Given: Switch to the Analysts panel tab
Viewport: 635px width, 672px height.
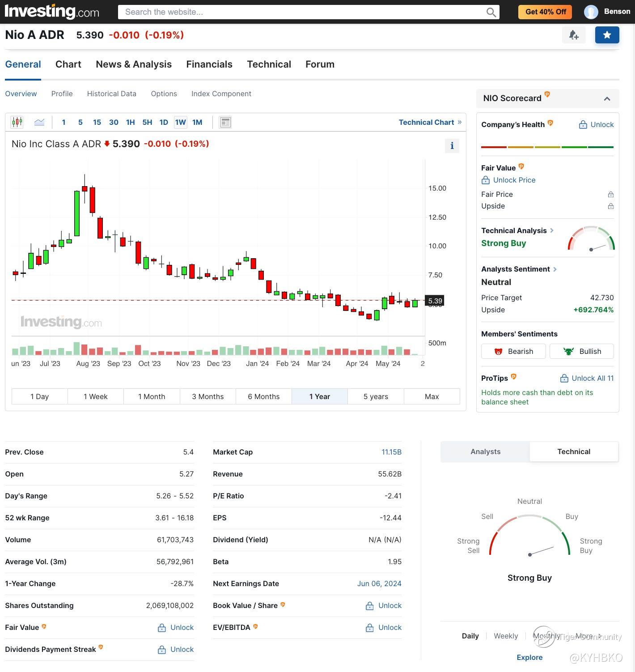Looking at the screenshot, I should (x=486, y=451).
